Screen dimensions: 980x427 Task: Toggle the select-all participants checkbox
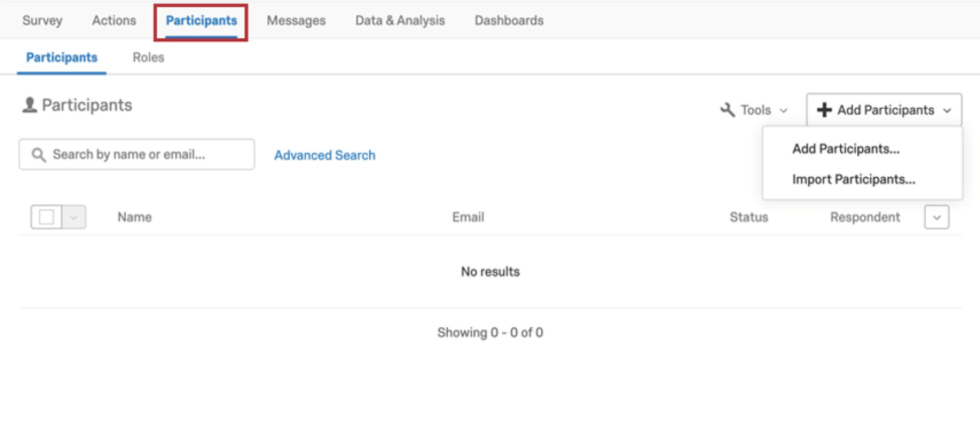coord(46,217)
